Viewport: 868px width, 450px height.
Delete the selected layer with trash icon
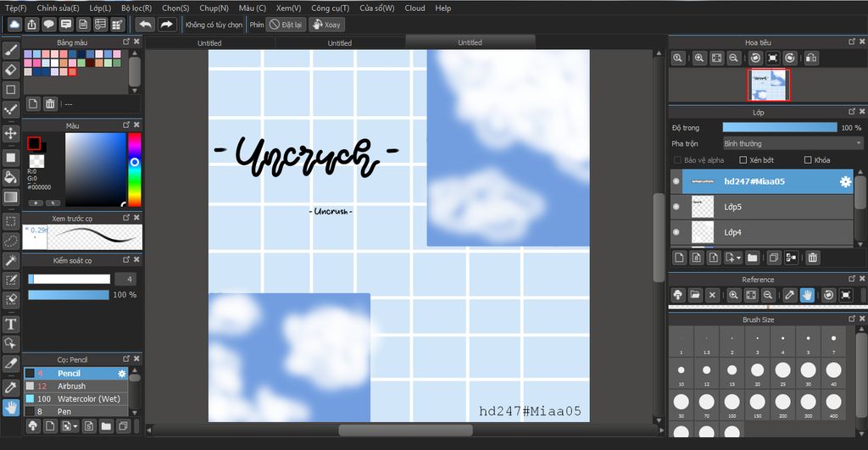(x=812, y=258)
